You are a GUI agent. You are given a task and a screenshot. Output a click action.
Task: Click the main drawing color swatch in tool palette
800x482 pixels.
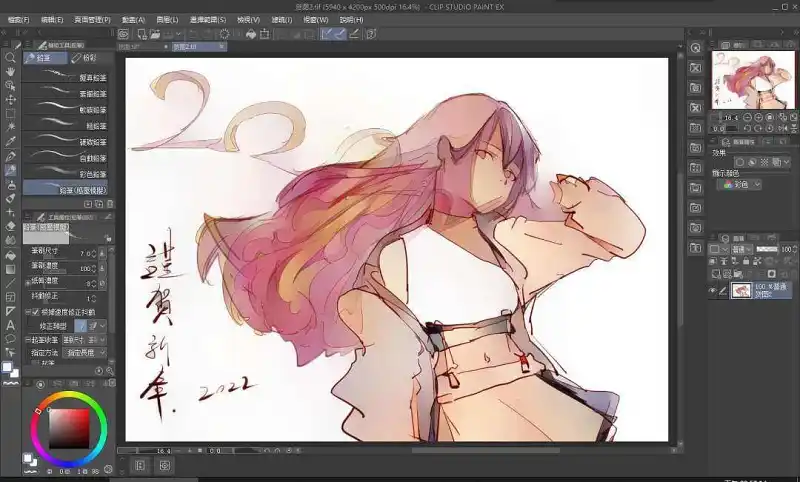7,367
